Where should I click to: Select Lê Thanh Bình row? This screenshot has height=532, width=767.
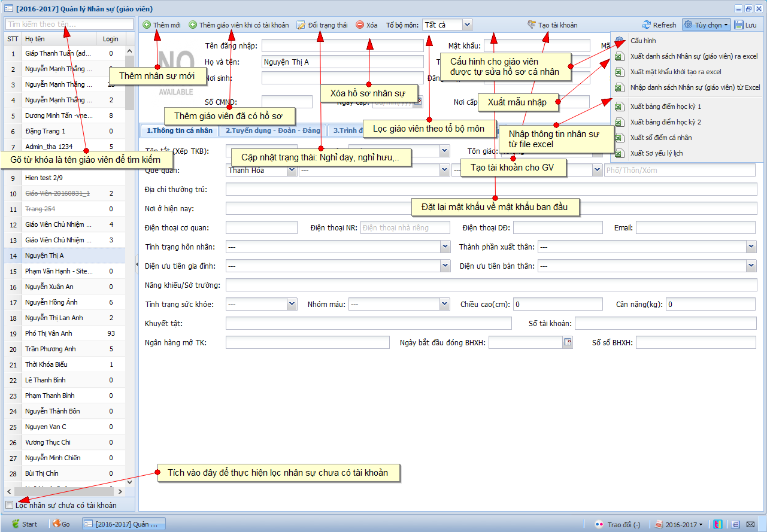pos(65,380)
